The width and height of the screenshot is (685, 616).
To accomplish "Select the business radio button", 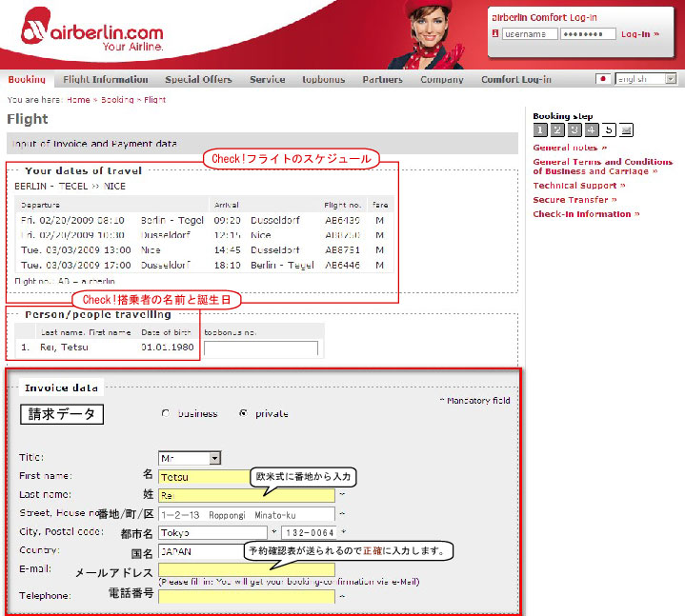I will pos(167,414).
